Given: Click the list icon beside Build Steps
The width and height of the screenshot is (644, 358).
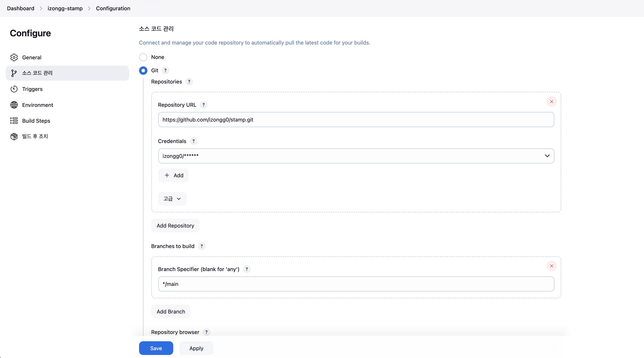Looking at the screenshot, I should pyautogui.click(x=14, y=121).
